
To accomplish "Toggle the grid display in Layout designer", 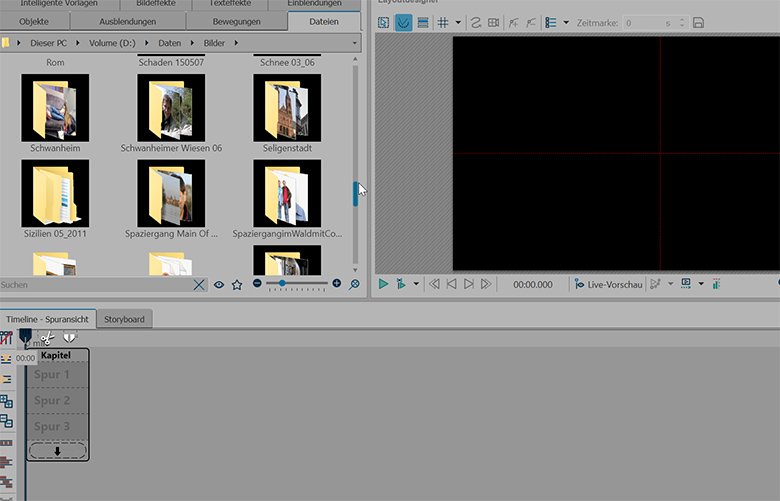I will click(x=443, y=22).
